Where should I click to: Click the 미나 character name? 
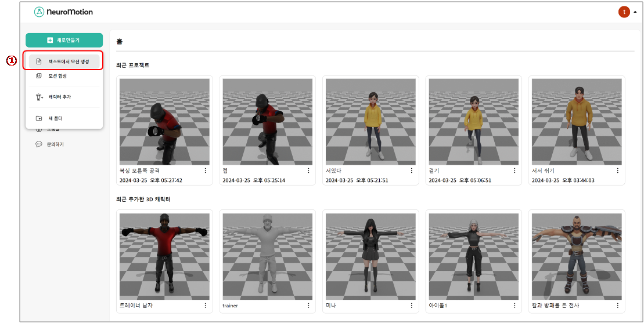330,306
